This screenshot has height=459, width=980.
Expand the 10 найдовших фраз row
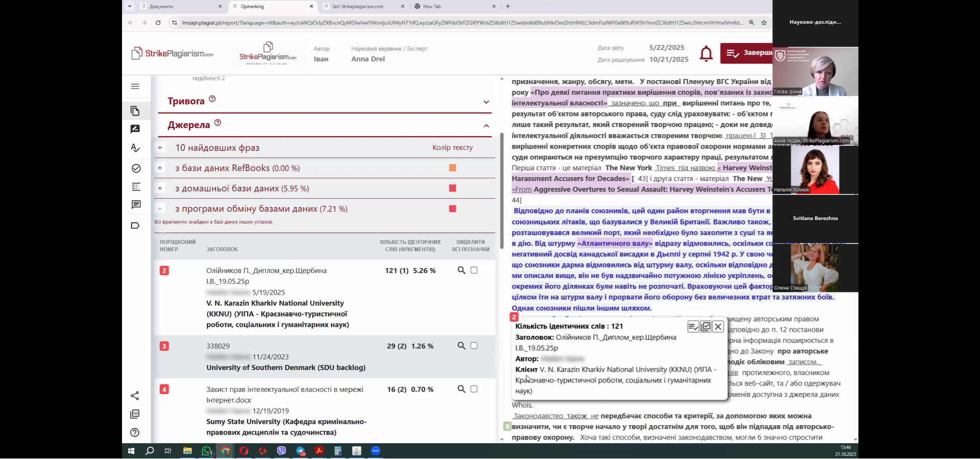coord(160,148)
